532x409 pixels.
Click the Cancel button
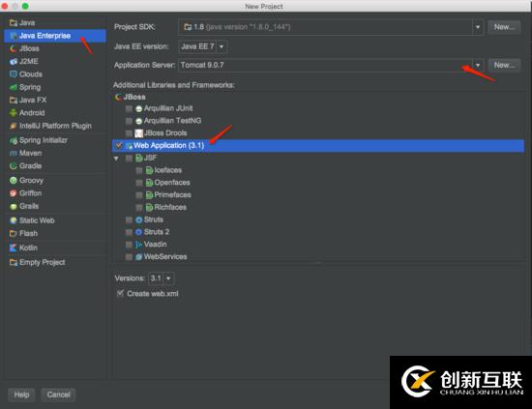(58, 394)
